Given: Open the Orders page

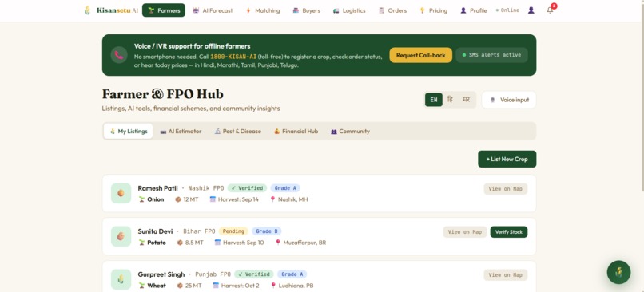Looking at the screenshot, I should (x=392, y=10).
